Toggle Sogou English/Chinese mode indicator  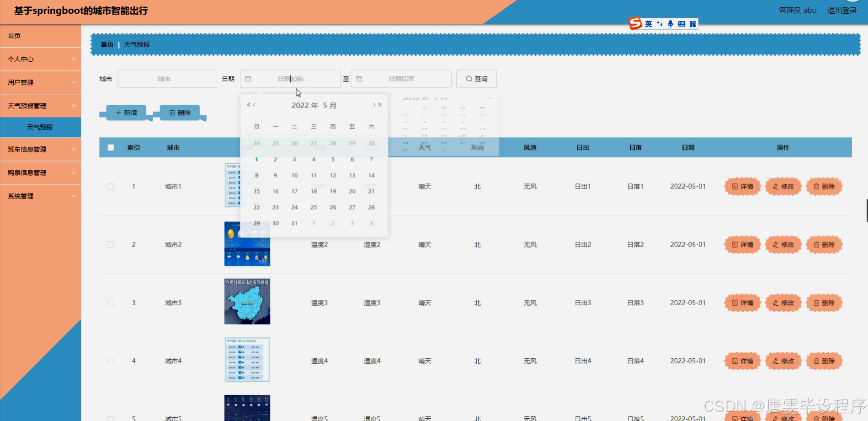click(x=649, y=24)
